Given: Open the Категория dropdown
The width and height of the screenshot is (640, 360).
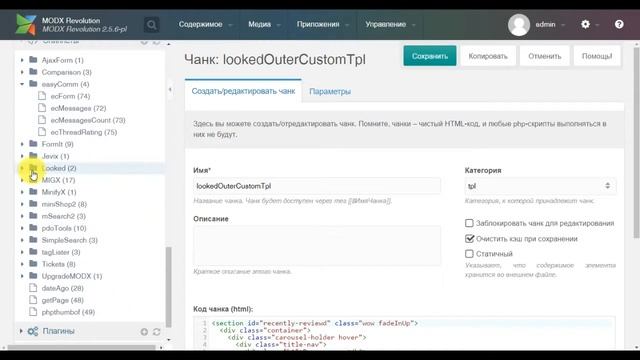Looking at the screenshot, I should tap(540, 186).
